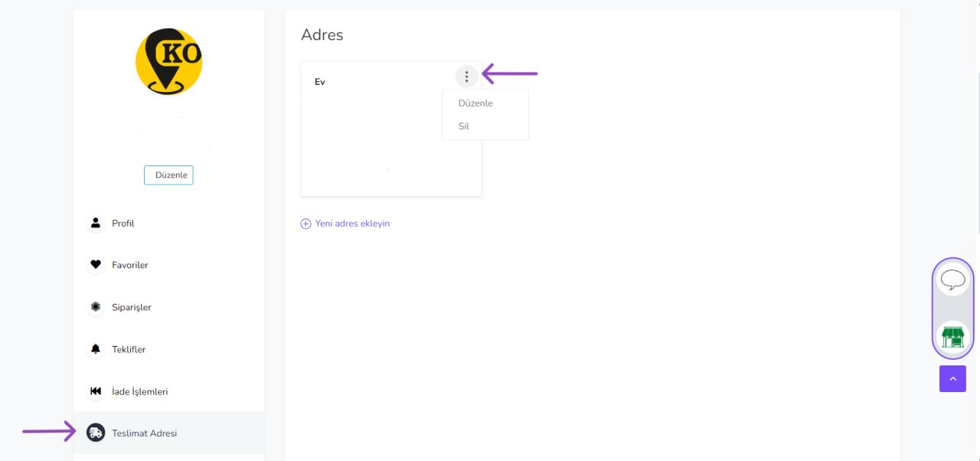Select the Teslimat Adresi sidebar label

pos(144,433)
